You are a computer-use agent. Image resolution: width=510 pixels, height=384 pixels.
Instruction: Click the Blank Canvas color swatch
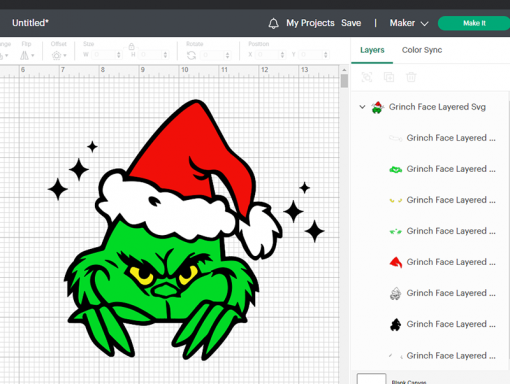click(371, 379)
